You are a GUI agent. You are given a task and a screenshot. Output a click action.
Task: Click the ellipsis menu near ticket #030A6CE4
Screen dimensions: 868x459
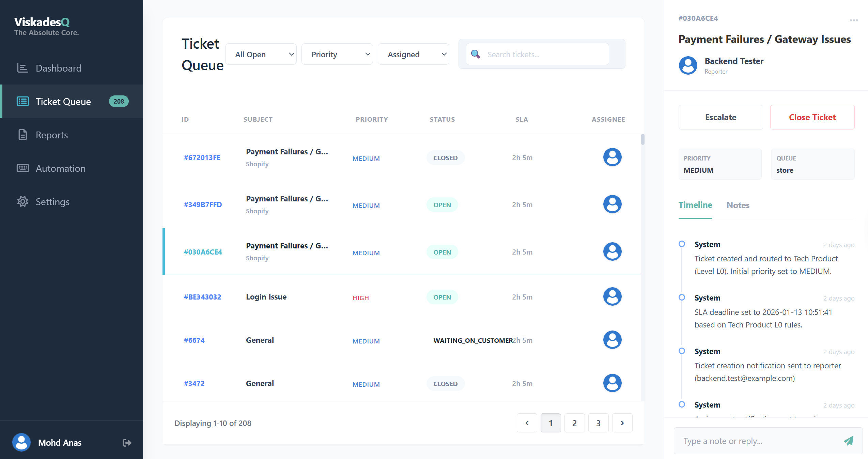854,19
